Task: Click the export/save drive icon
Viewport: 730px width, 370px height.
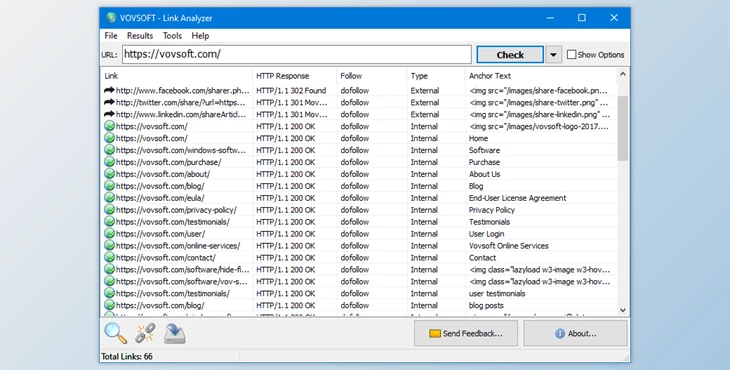Action: click(x=175, y=334)
